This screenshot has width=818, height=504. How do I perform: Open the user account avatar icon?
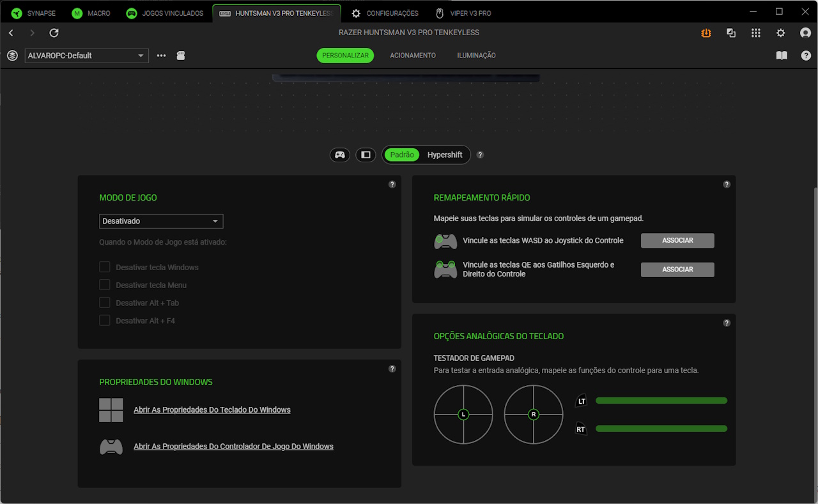(805, 33)
